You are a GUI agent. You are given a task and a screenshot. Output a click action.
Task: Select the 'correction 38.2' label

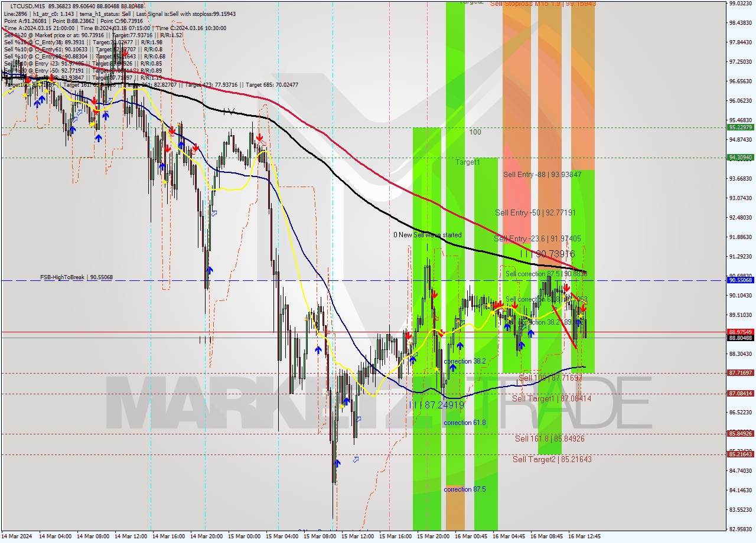pyautogui.click(x=465, y=361)
